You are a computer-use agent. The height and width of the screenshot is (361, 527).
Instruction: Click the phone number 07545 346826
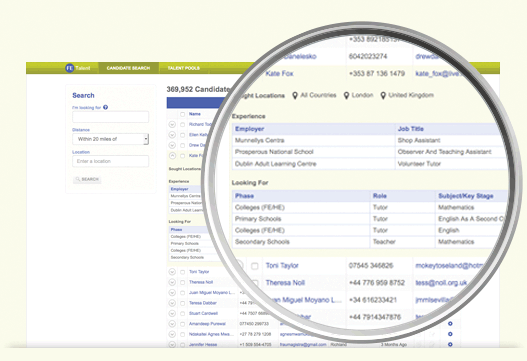pos(371,266)
